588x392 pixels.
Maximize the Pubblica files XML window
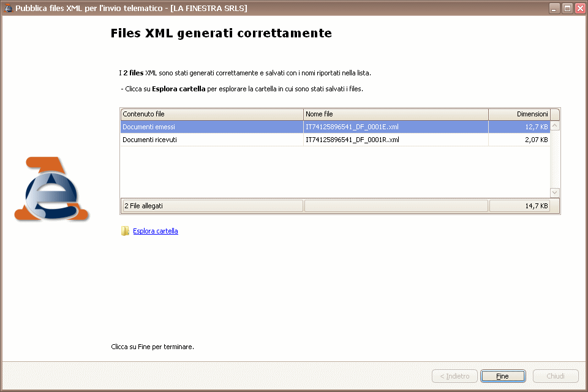(567, 9)
